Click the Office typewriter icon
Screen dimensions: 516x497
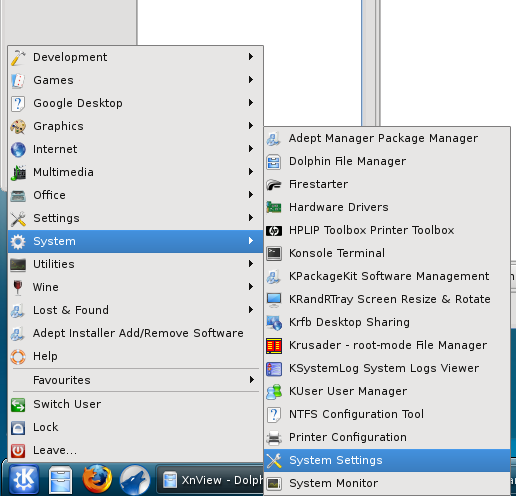click(x=18, y=195)
